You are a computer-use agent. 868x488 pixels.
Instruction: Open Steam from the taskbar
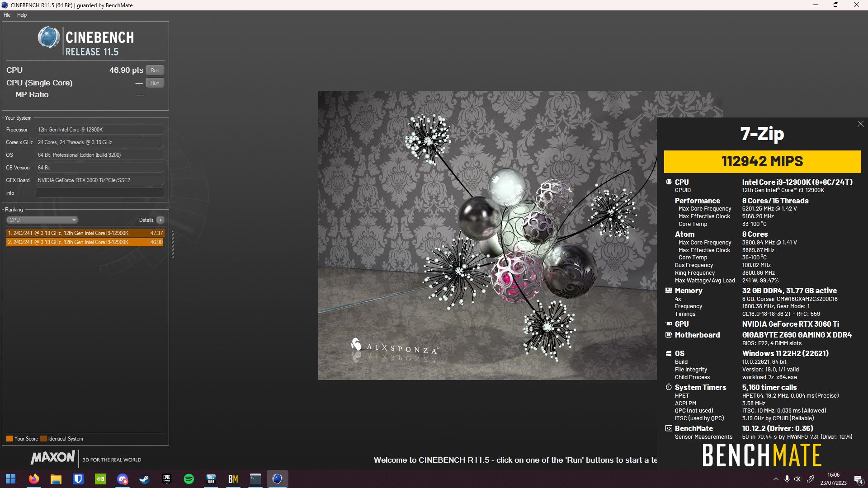coord(145,479)
